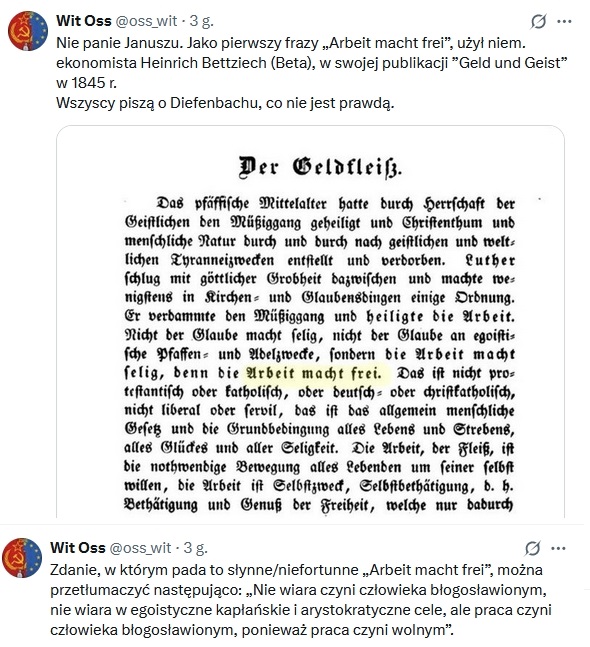This screenshot has width=590, height=647.
Task: Open the first tweet's '3 g.' timestamp
Action: click(201, 21)
